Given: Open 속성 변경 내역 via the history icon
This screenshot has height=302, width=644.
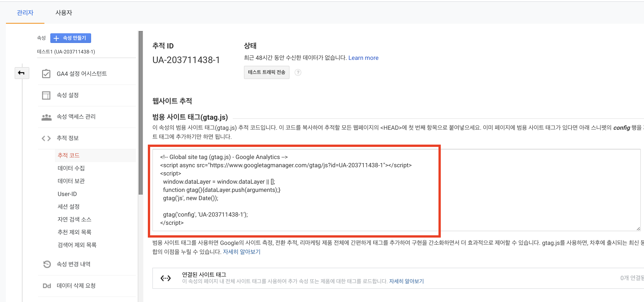Looking at the screenshot, I should [47, 264].
